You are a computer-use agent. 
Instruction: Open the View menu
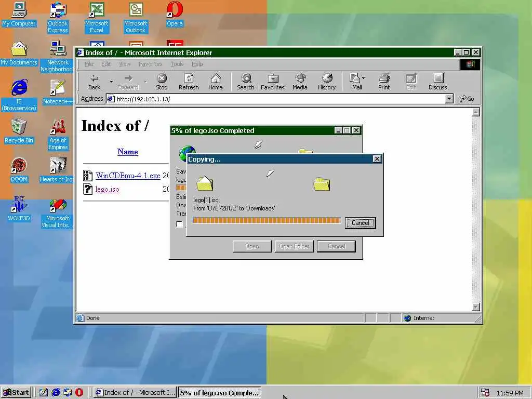125,64
